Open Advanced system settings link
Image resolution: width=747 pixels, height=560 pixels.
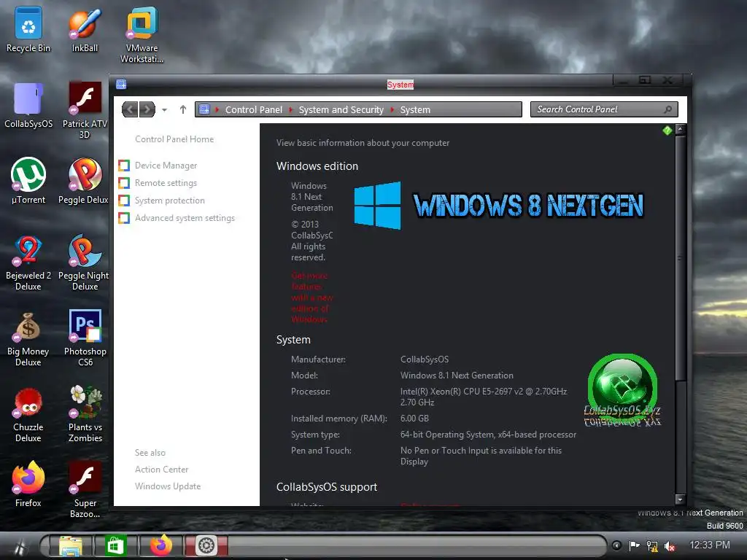tap(185, 218)
